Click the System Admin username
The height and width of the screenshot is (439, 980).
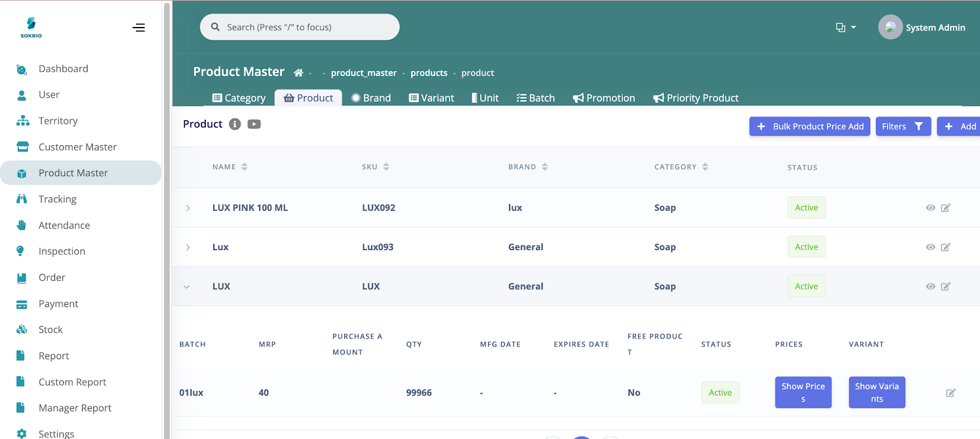935,28
